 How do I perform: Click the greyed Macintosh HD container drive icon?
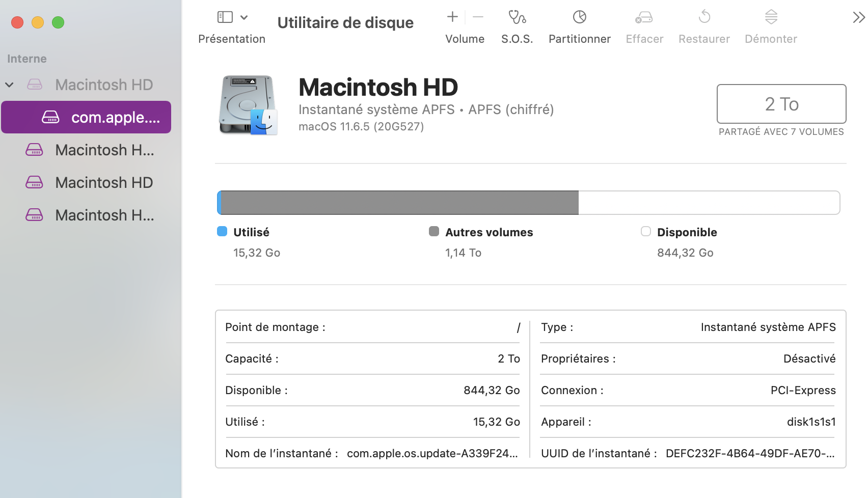click(x=35, y=85)
